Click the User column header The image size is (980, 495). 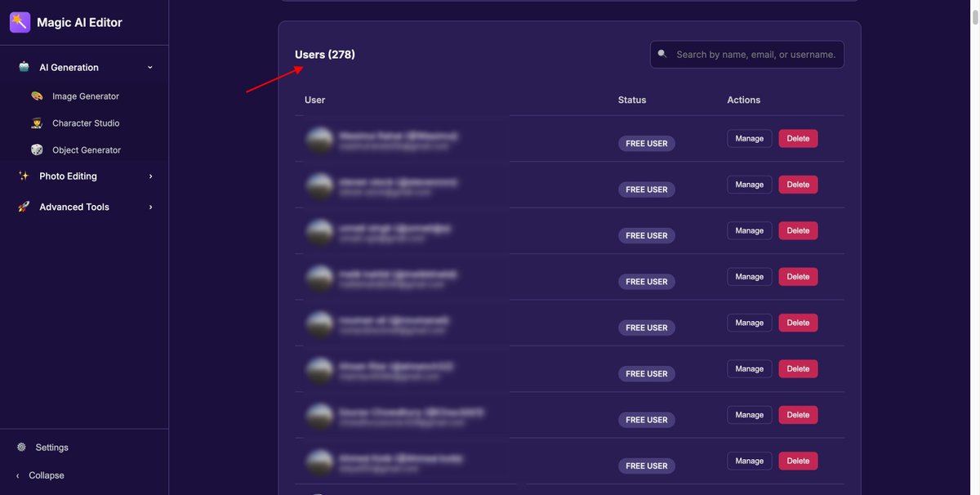[x=314, y=100]
